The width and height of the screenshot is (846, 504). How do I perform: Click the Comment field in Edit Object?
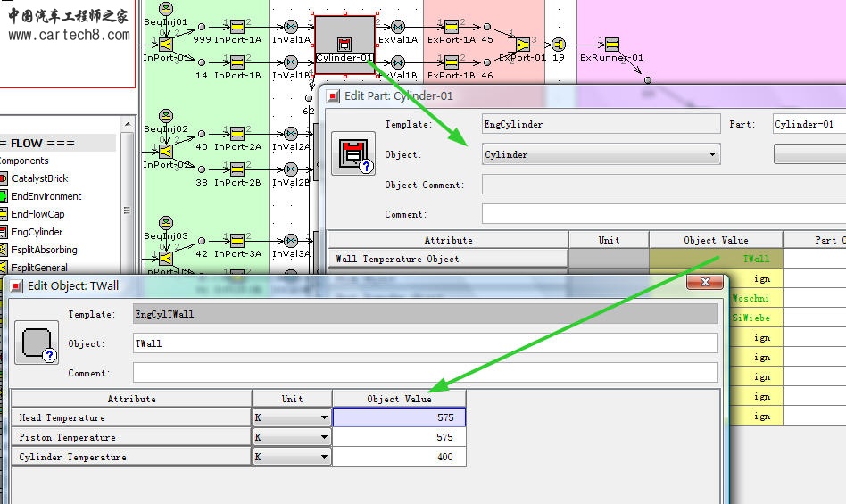[x=425, y=373]
